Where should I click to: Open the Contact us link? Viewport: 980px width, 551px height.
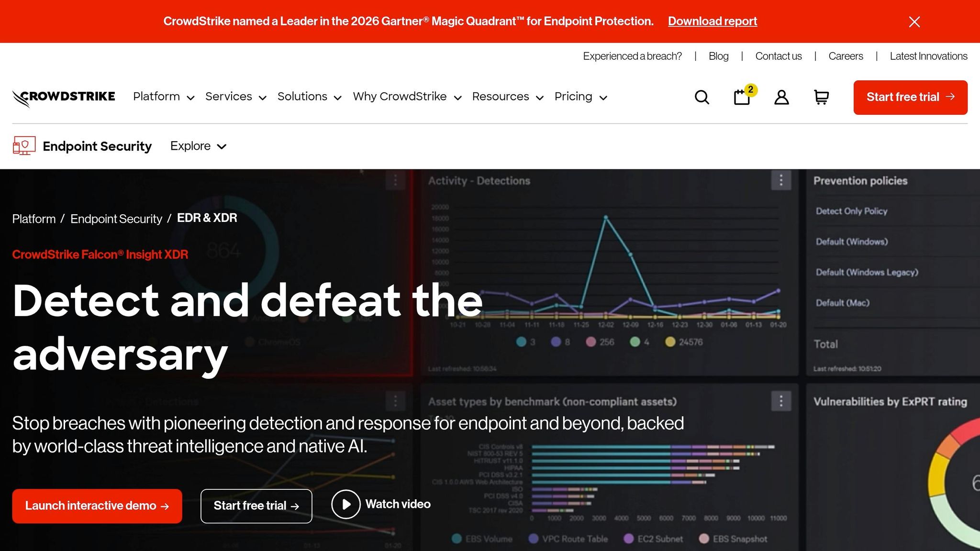(779, 56)
